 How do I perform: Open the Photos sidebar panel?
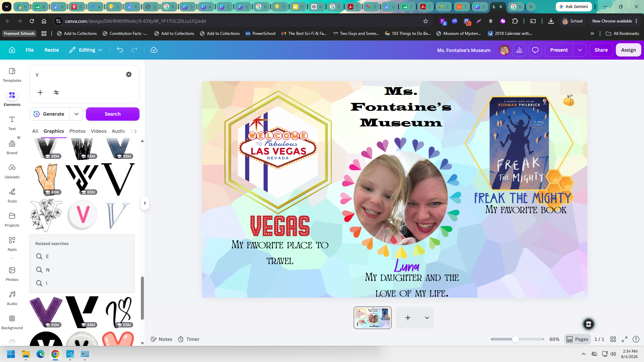pyautogui.click(x=12, y=274)
